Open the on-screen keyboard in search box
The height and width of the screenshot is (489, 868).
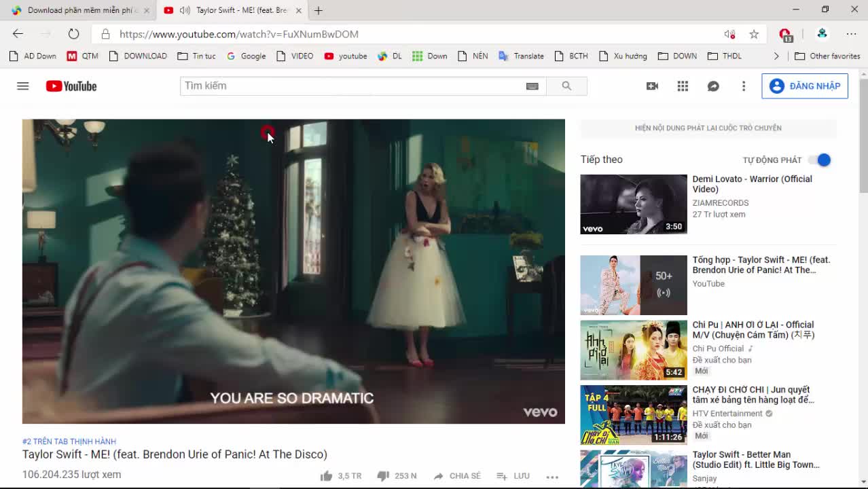pyautogui.click(x=532, y=86)
